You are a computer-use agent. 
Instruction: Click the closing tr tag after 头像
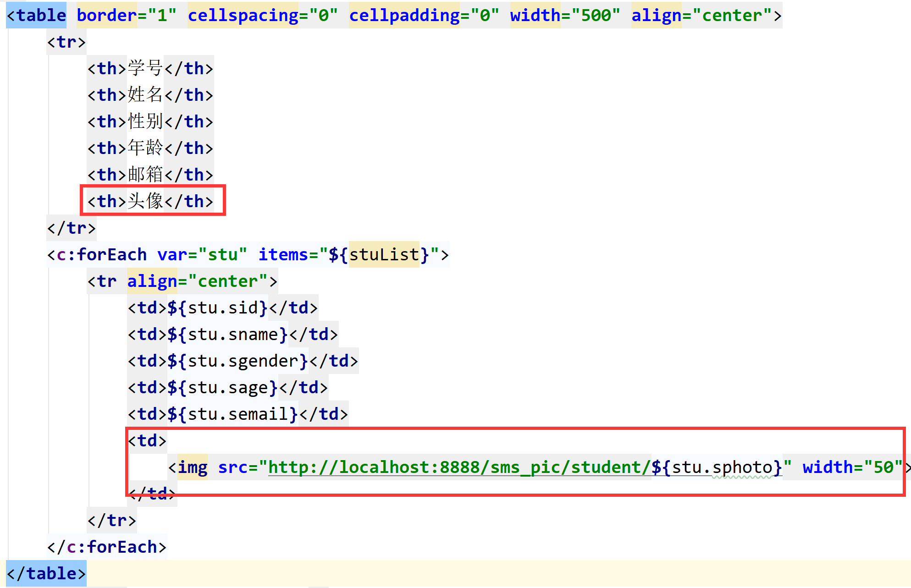[x=72, y=228]
